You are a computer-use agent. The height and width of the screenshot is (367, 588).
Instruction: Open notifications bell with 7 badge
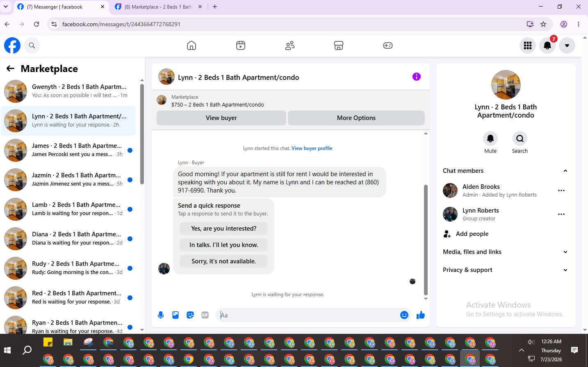tap(547, 45)
